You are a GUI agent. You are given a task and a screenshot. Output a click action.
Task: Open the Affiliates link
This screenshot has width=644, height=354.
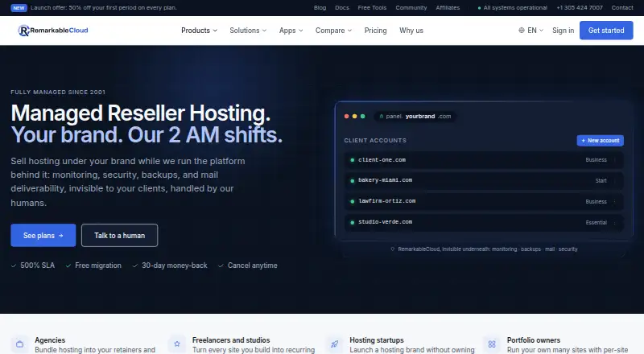click(x=448, y=8)
